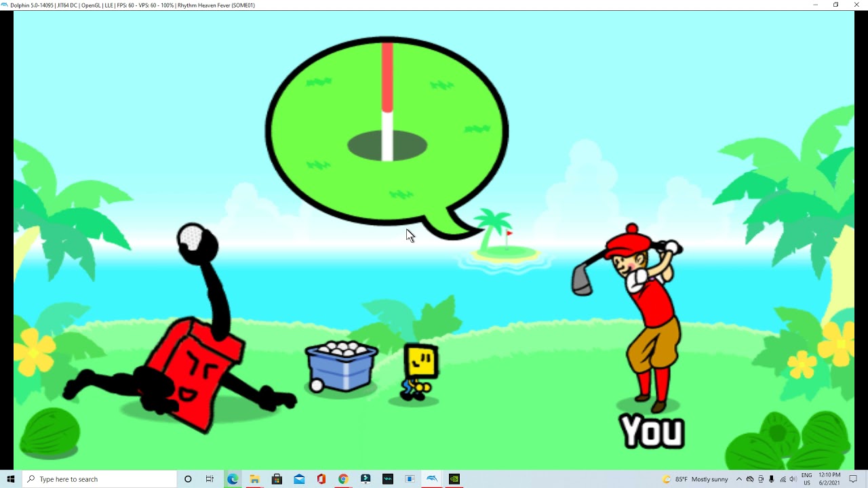Restore down the Dolphin window
The width and height of the screenshot is (868, 488).
[835, 5]
